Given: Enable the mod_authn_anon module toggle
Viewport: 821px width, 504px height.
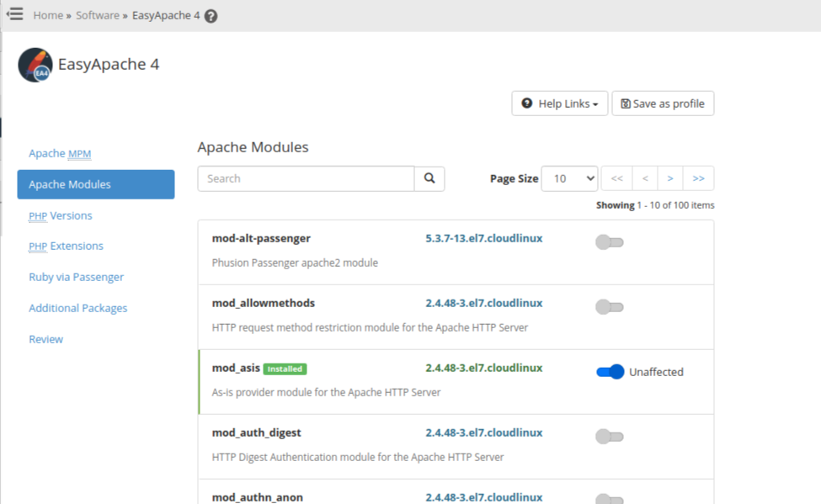Looking at the screenshot, I should tap(610, 499).
